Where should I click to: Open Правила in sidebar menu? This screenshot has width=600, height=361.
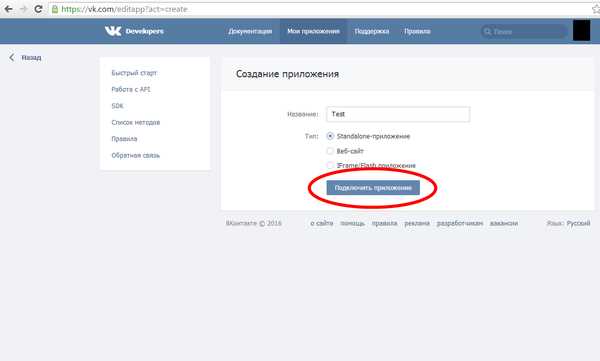[x=124, y=139]
